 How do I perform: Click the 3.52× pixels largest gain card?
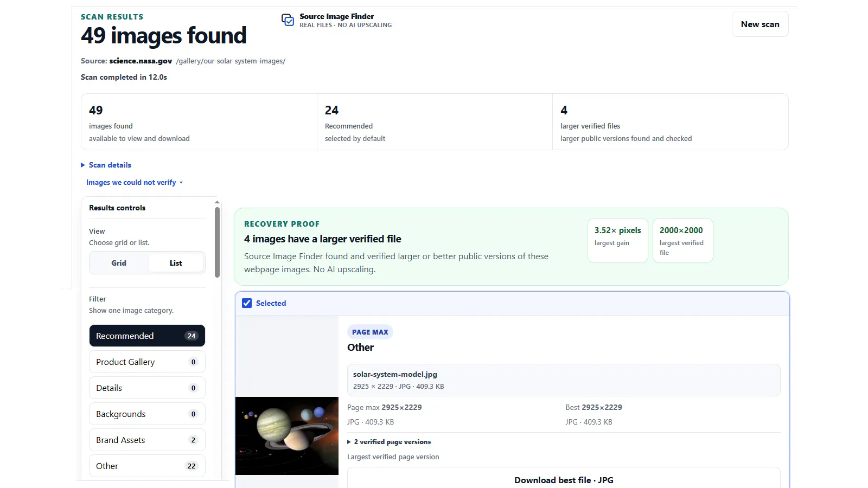(x=617, y=241)
